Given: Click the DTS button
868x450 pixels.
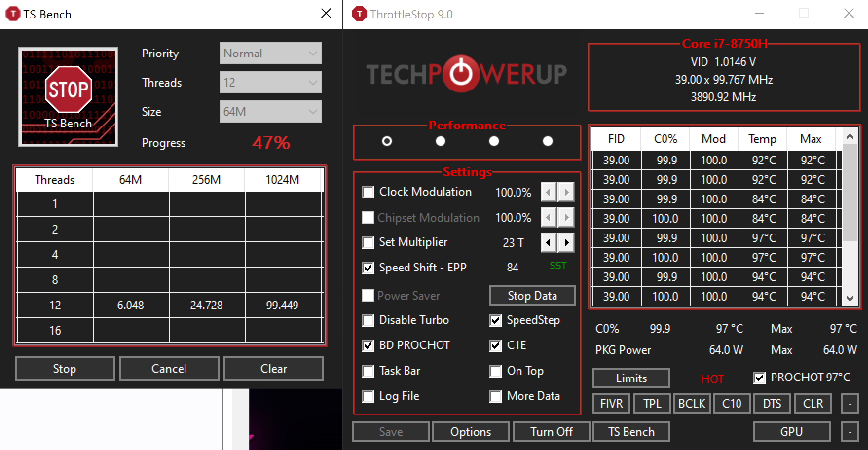Looking at the screenshot, I should 772,403.
